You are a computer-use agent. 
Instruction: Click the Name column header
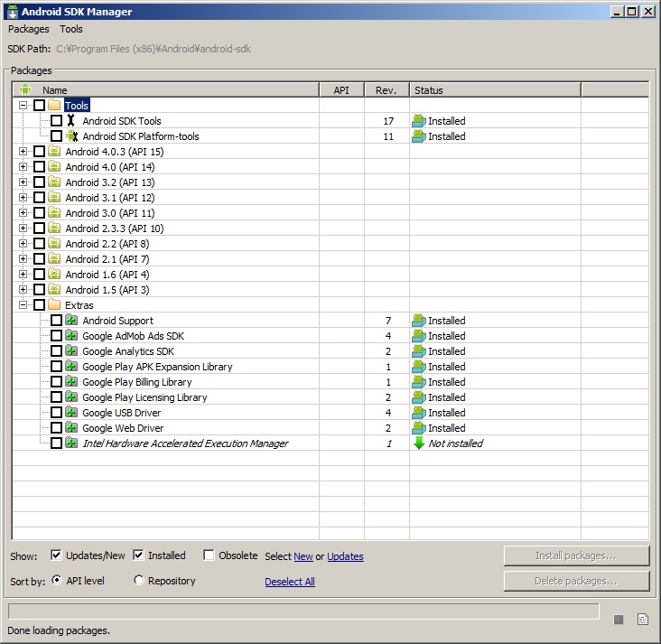[165, 89]
